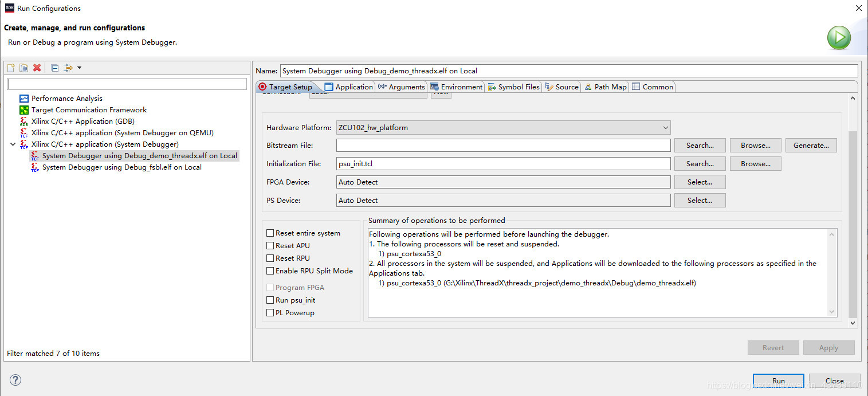
Task: Click the Generate bitstream button
Action: coord(811,146)
